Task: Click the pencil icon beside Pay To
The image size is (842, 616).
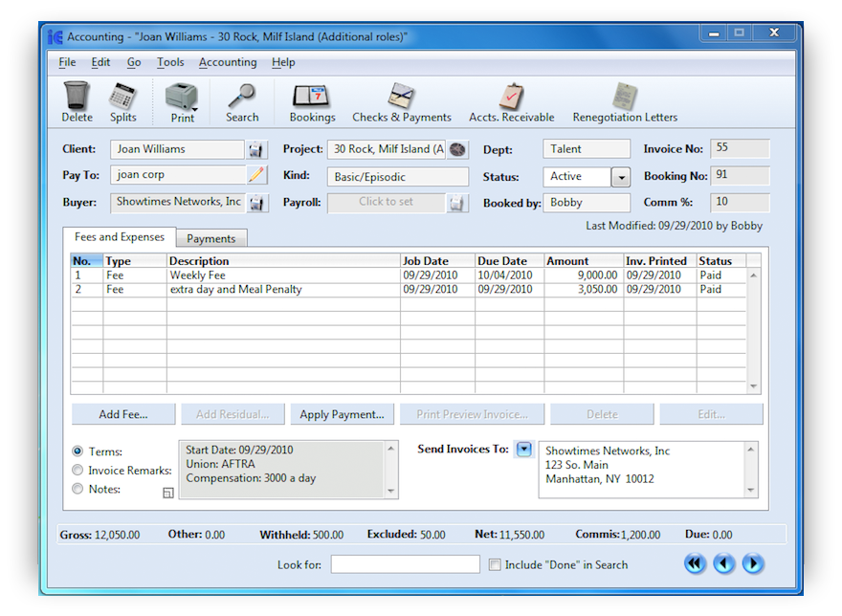Action: coord(256,174)
